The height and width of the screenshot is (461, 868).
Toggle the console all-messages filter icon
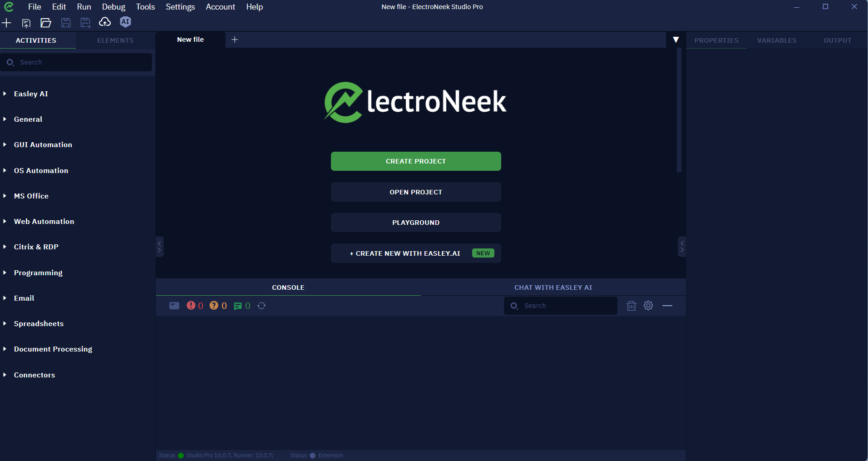[174, 306]
